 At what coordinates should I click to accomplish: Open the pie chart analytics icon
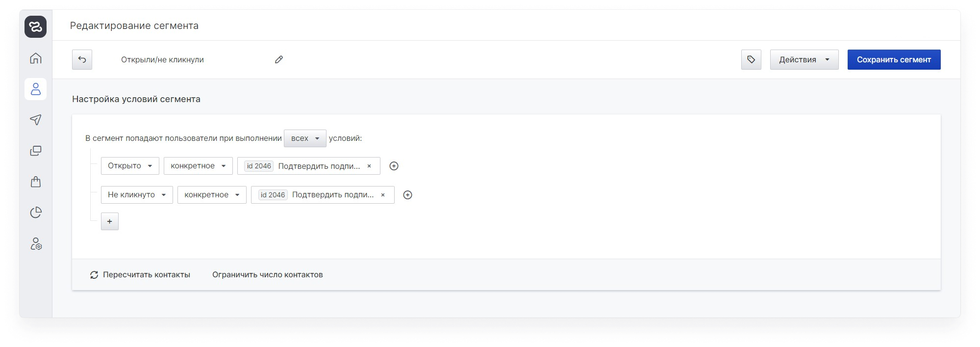point(36,213)
